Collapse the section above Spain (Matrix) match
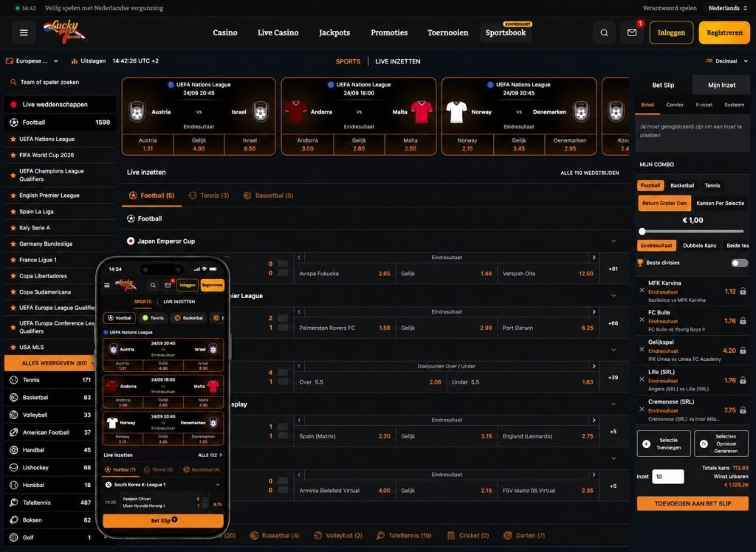Viewport: 756px width, 552px height. click(x=614, y=404)
